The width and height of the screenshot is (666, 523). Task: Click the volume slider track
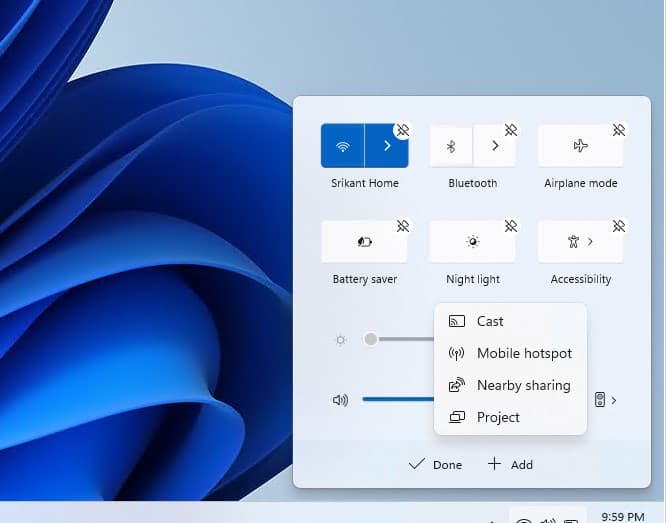click(x=398, y=399)
